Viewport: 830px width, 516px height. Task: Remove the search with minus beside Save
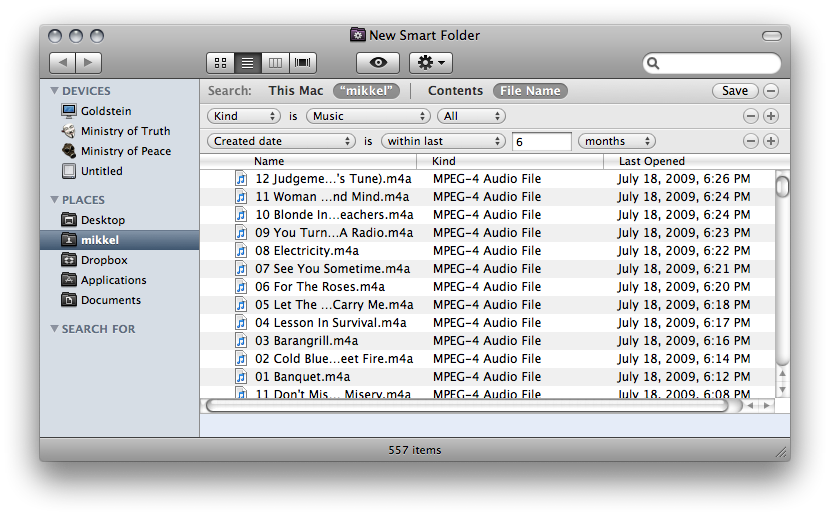point(771,91)
